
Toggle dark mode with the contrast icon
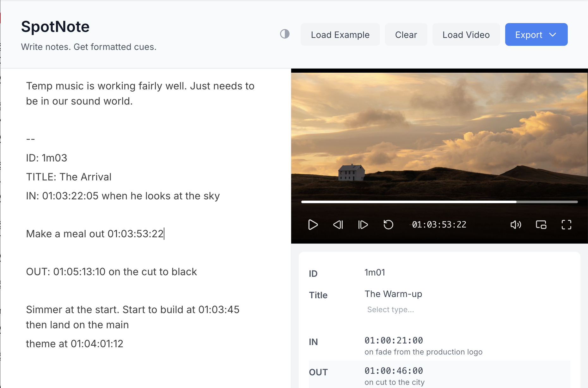pos(285,34)
